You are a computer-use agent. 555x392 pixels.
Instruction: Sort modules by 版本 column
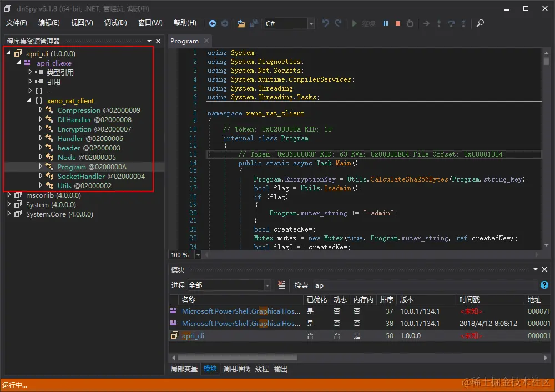(x=426, y=300)
